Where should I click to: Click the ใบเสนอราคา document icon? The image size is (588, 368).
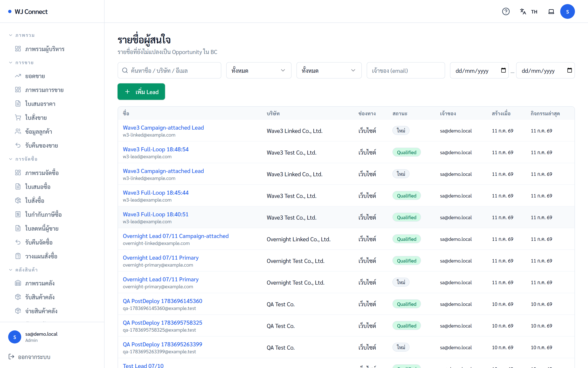18,104
